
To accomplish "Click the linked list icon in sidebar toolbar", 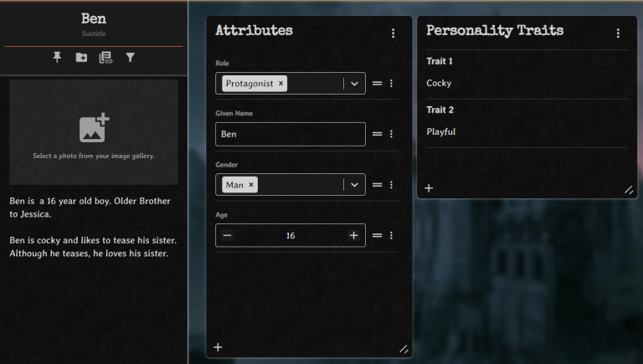I will pos(105,57).
